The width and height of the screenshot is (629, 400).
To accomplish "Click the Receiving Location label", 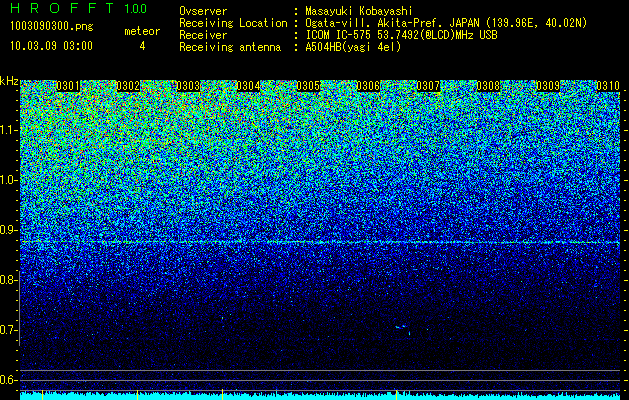I will [233, 23].
